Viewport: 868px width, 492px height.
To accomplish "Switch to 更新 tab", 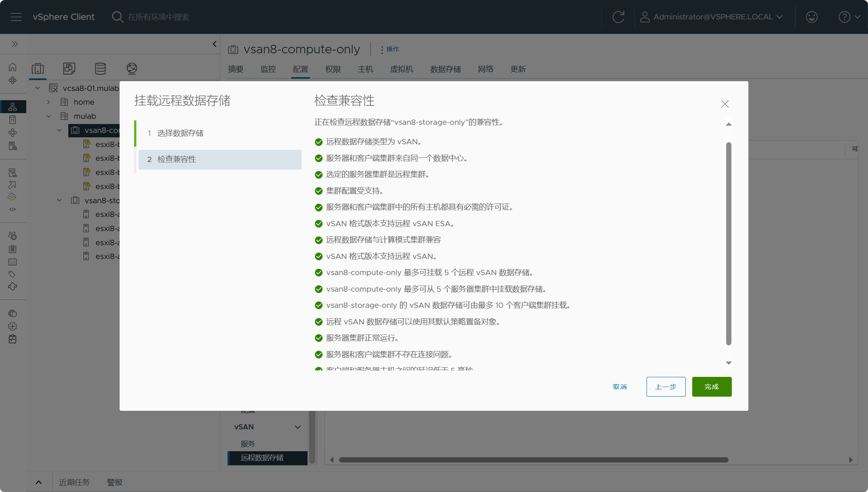I will (x=518, y=69).
